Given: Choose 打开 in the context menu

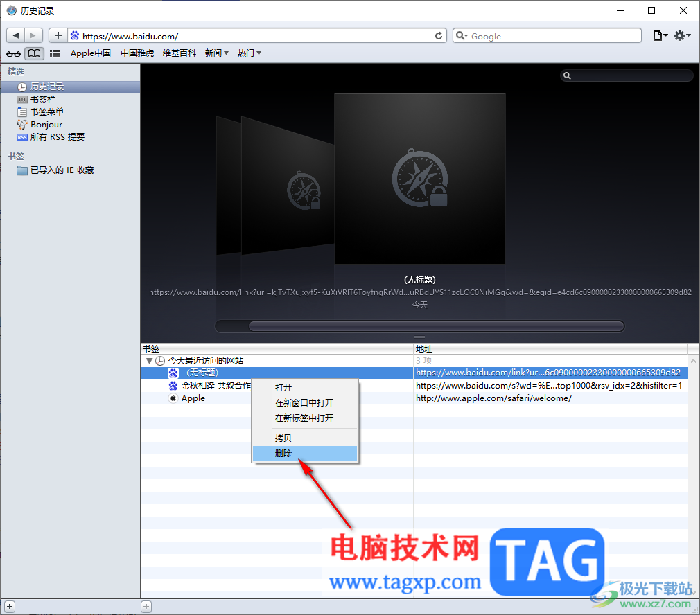Looking at the screenshot, I should coord(305,388).
